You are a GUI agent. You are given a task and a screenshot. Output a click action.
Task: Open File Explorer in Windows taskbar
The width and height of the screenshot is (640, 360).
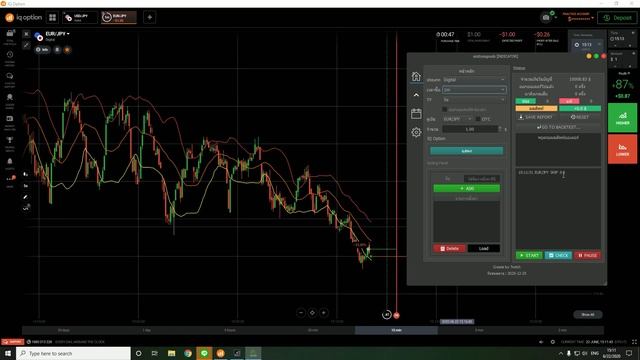(x=171, y=353)
